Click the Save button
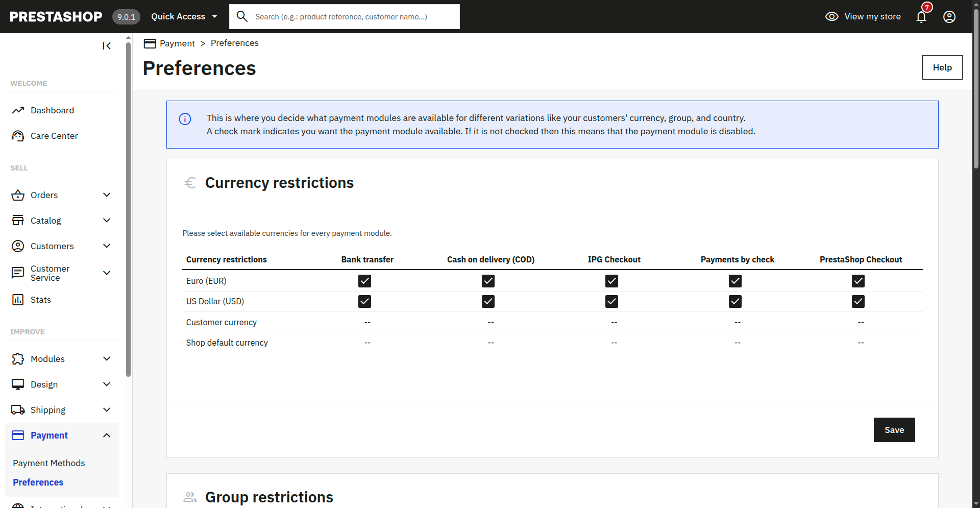This screenshot has height=508, width=980. 894,430
